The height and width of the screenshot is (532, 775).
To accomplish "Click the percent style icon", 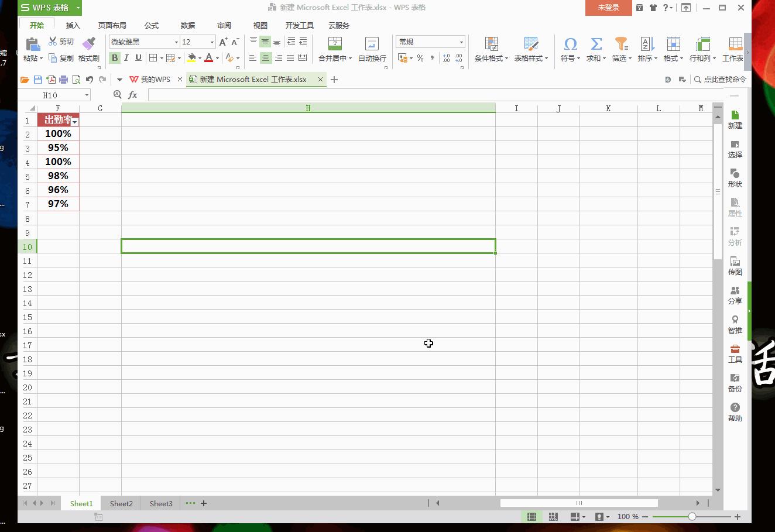I will (x=420, y=58).
